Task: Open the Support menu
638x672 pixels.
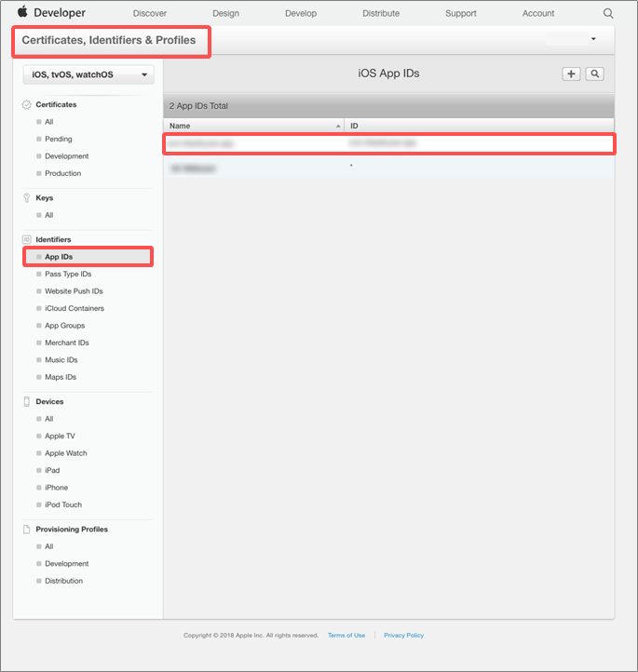Action: [x=460, y=13]
